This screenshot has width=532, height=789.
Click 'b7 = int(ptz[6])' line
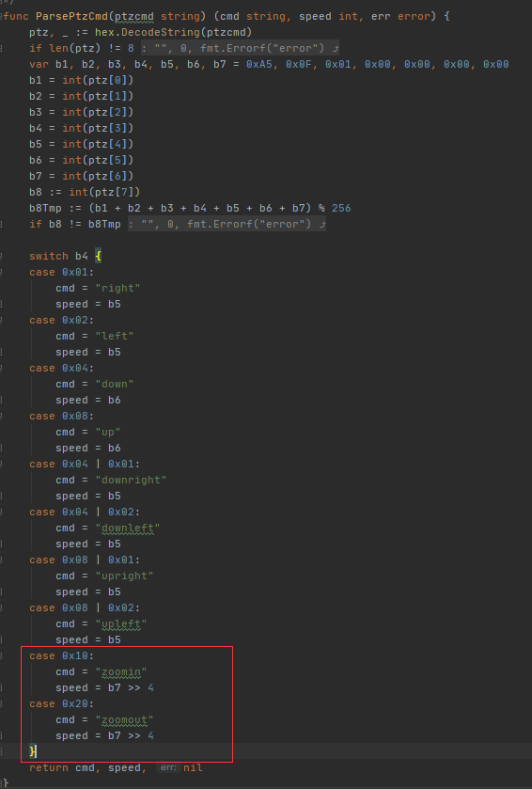click(82, 176)
